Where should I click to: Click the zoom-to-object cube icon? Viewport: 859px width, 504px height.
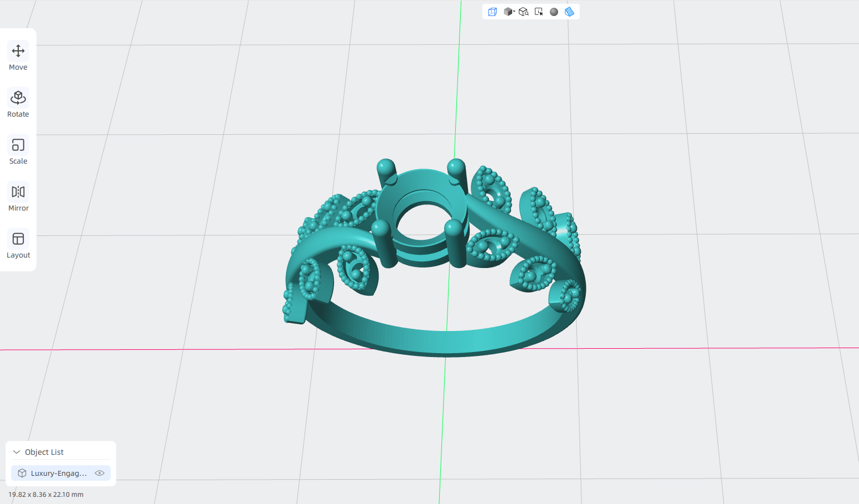click(524, 12)
